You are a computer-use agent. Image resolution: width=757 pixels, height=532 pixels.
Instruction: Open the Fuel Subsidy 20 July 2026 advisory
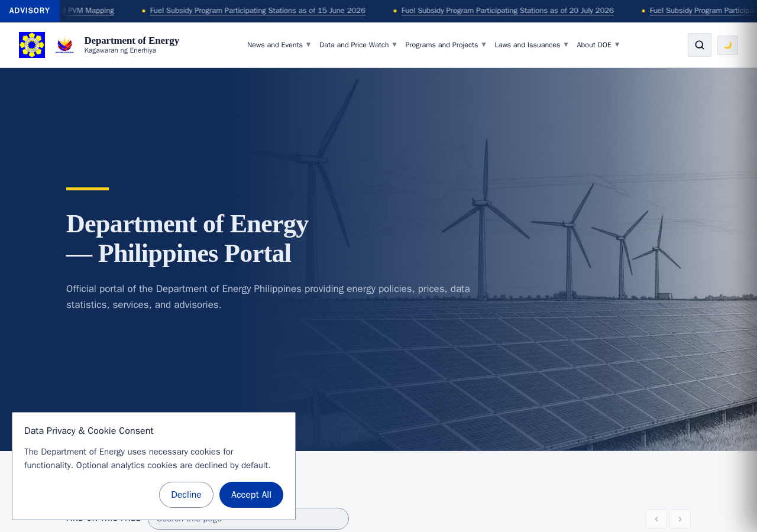click(507, 11)
